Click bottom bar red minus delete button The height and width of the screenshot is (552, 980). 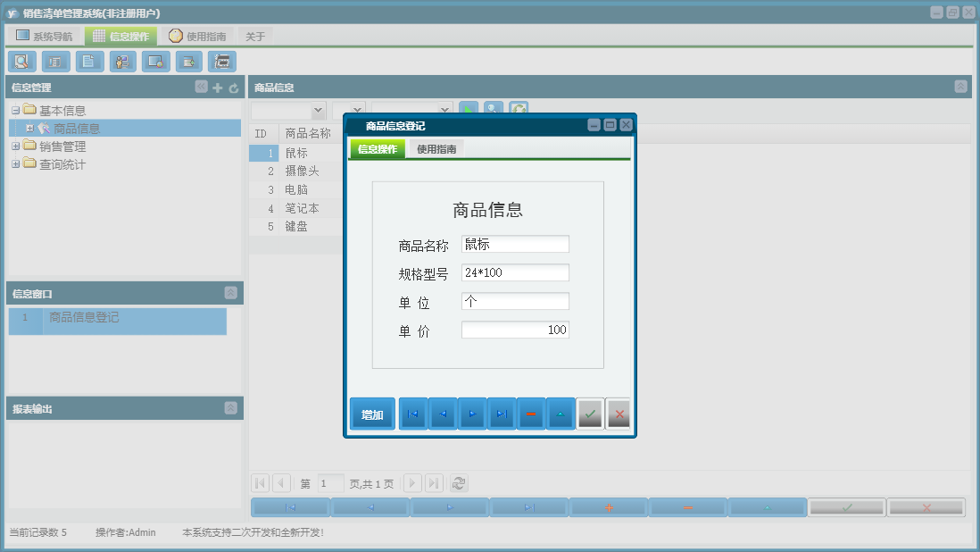pyautogui.click(x=687, y=507)
